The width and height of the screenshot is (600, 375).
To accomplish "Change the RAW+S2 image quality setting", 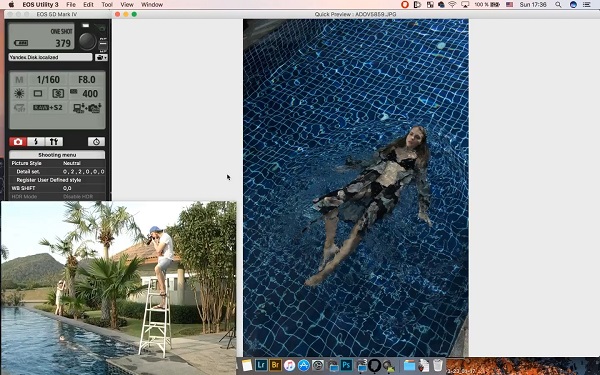I will [48, 108].
